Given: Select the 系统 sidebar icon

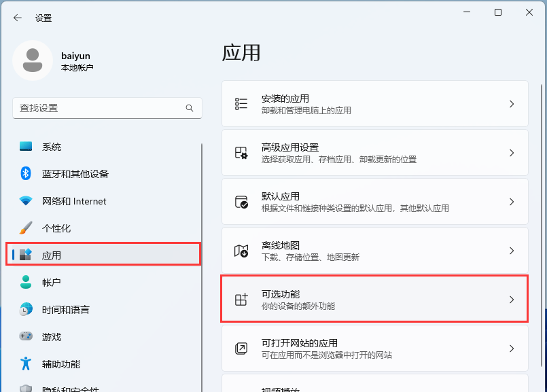Looking at the screenshot, I should pyautogui.click(x=25, y=147).
